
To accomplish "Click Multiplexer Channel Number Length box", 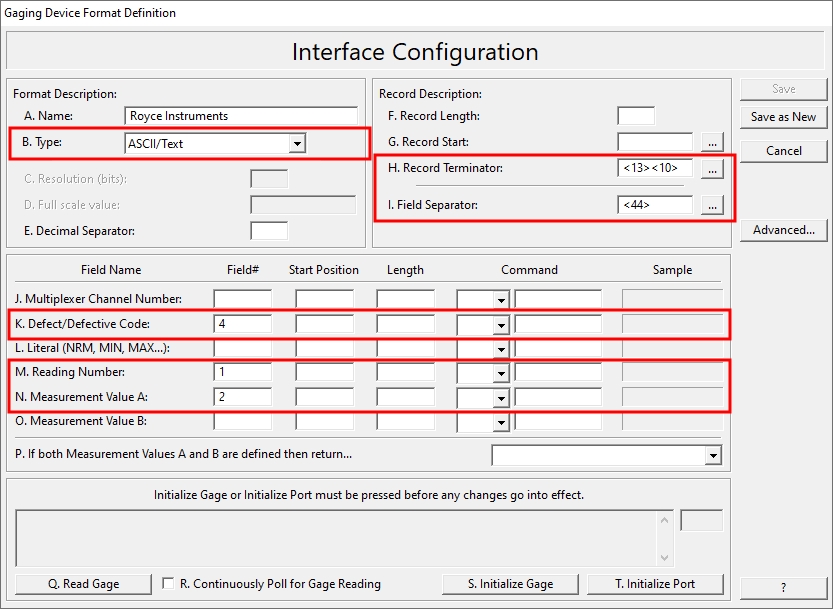I will pos(405,299).
